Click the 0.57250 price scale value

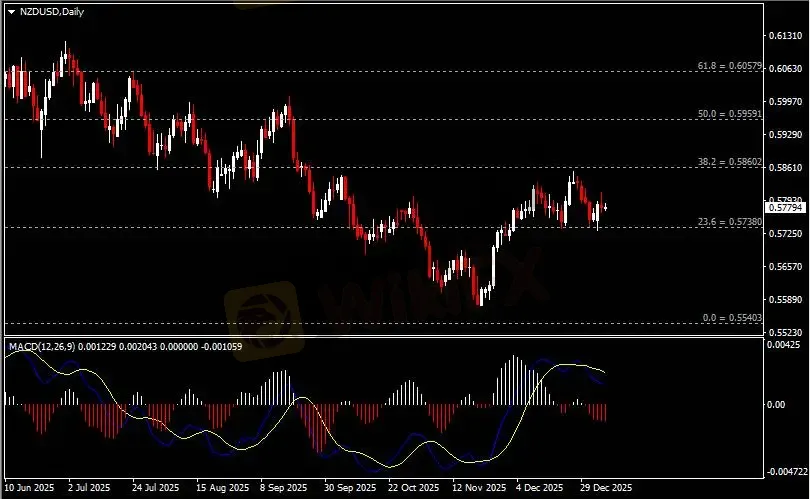pos(786,234)
